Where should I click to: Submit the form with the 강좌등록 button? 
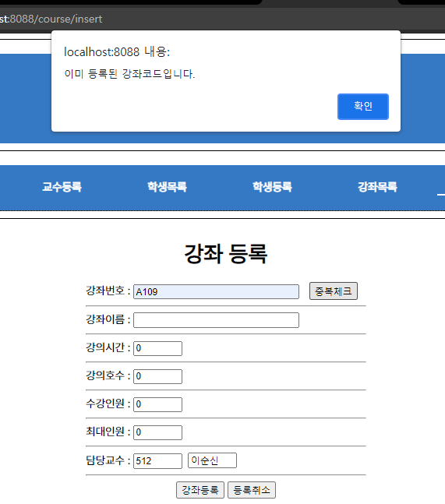200,490
